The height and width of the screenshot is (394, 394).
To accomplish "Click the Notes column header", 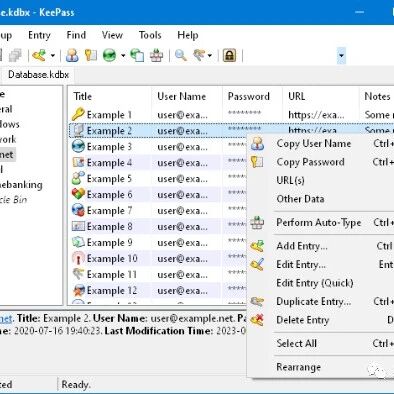I will (377, 96).
